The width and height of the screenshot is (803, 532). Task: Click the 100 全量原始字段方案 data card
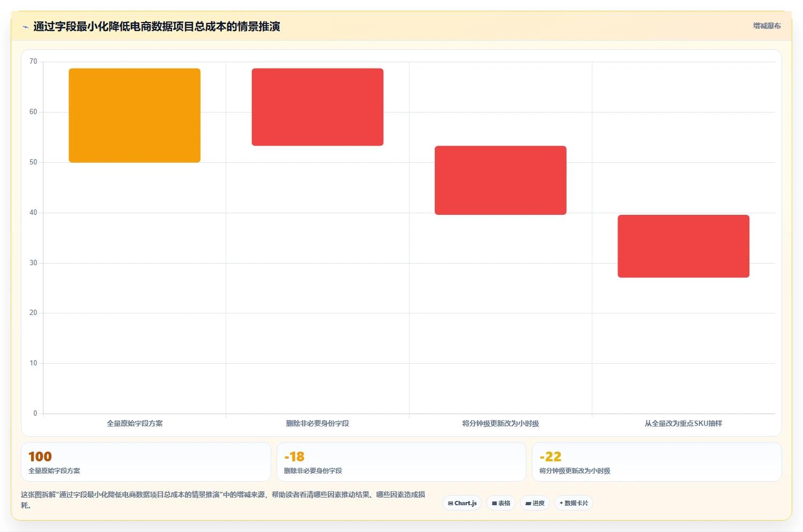146,462
